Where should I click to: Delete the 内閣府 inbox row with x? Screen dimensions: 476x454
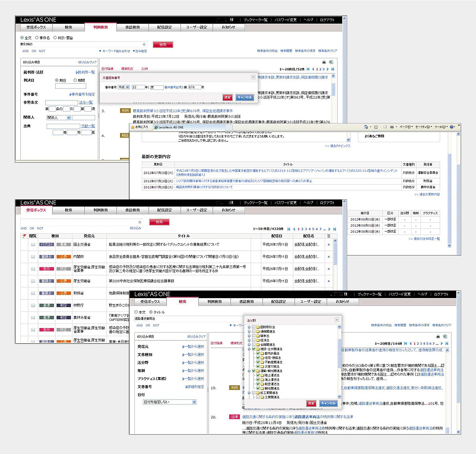(329, 257)
